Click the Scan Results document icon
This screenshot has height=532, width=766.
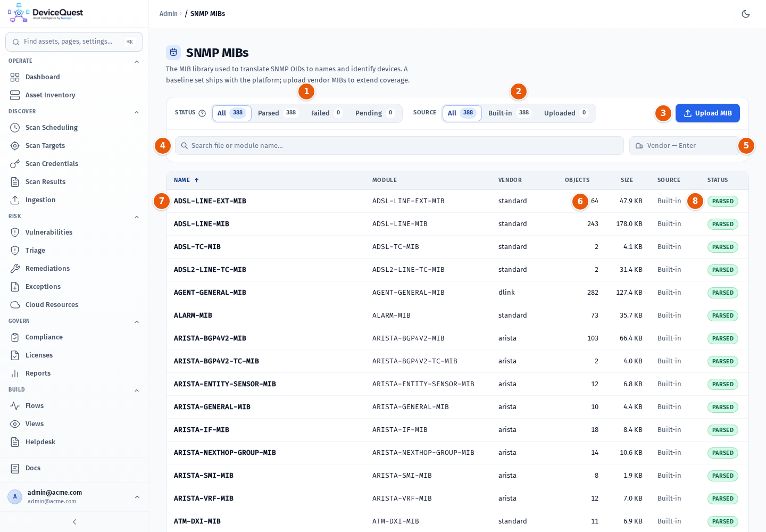point(15,182)
